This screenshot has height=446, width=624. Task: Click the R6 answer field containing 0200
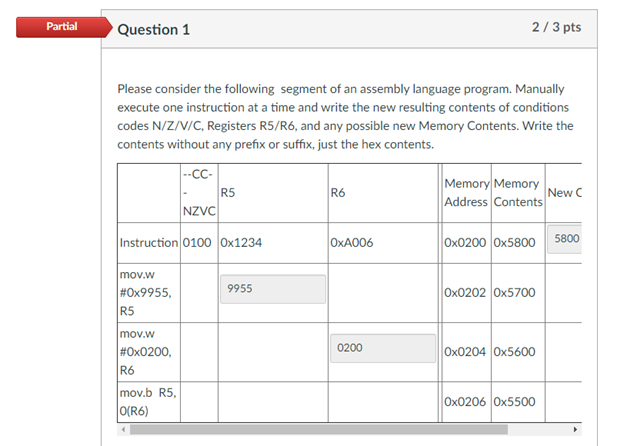[383, 349]
